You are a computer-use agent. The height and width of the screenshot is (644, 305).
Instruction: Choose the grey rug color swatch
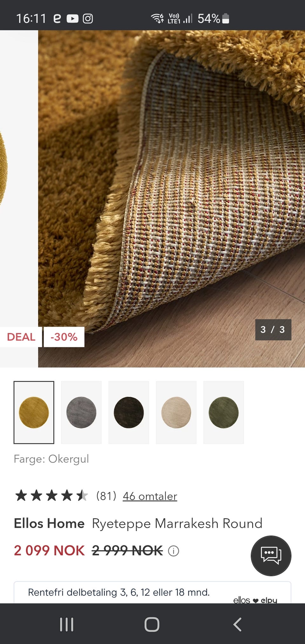pos(81,412)
